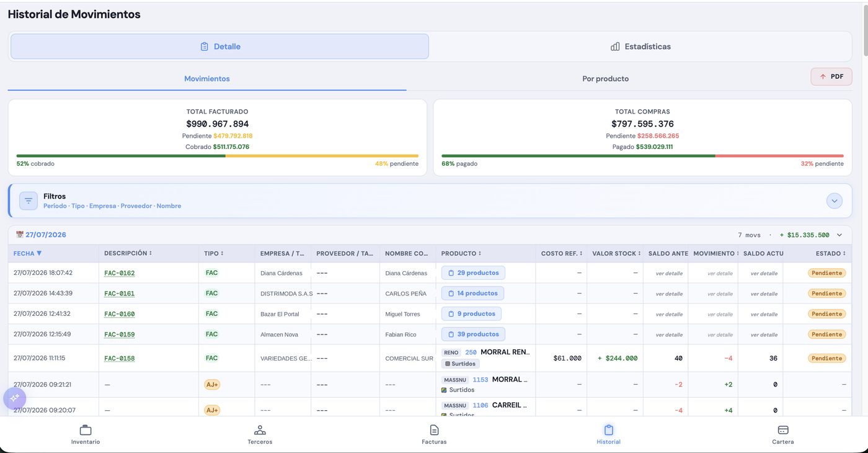The image size is (868, 453).
Task: Click Pendiente status of FAC-0160
Action: pos(827,314)
